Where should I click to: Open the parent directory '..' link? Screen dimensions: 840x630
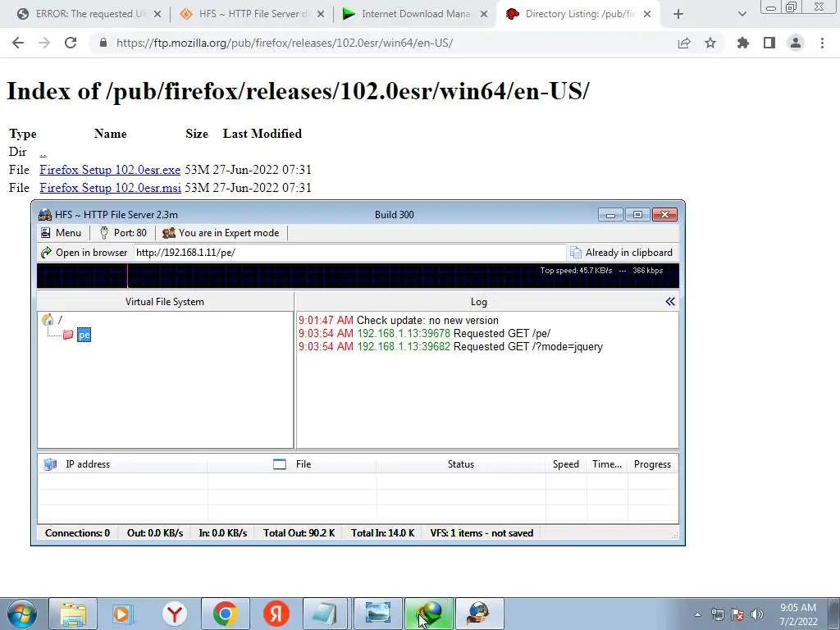pyautogui.click(x=43, y=152)
